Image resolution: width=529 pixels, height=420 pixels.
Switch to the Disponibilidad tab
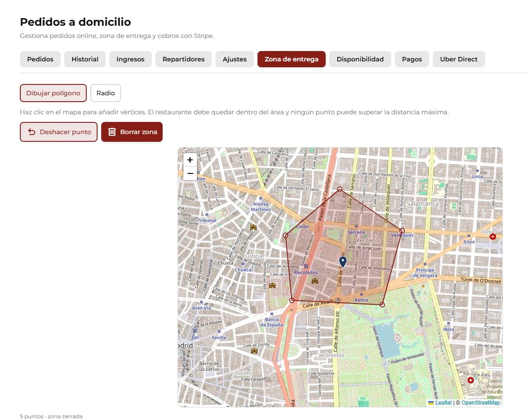pyautogui.click(x=360, y=59)
